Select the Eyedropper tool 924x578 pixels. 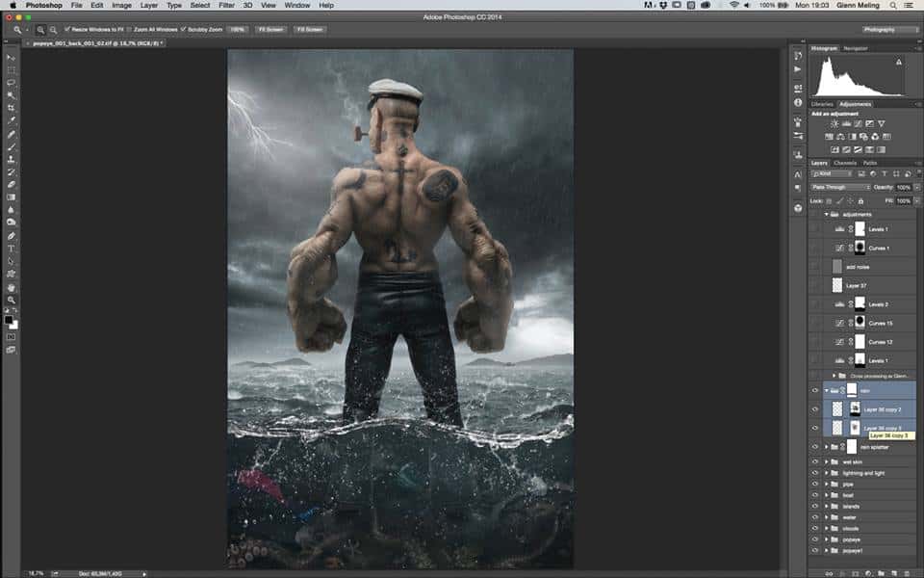[12, 120]
